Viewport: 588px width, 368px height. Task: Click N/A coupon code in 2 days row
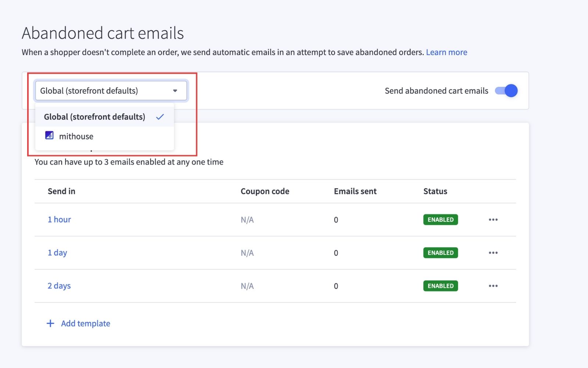[x=247, y=286]
